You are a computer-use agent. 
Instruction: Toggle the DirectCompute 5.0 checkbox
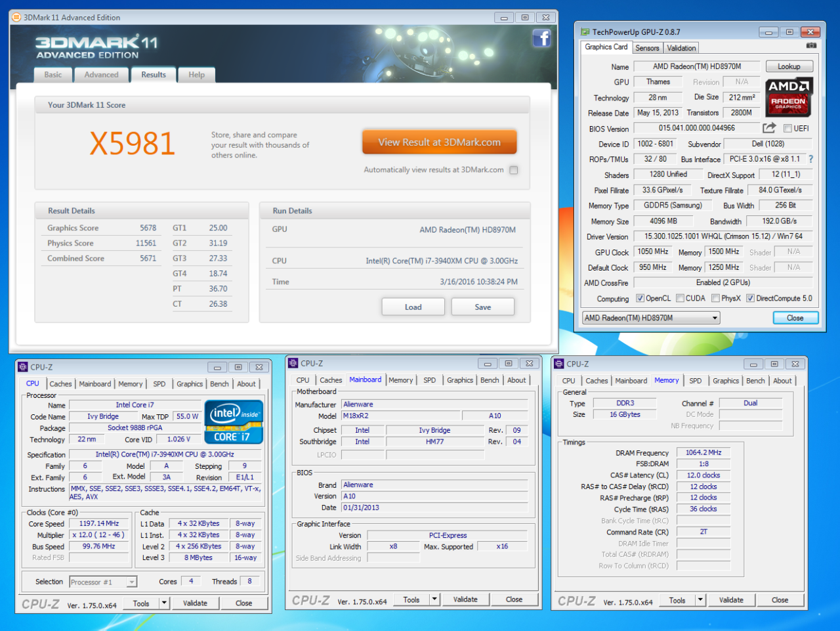[750, 298]
